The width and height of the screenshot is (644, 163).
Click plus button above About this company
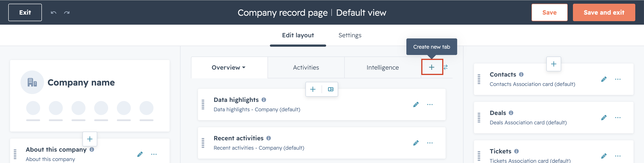90,139
